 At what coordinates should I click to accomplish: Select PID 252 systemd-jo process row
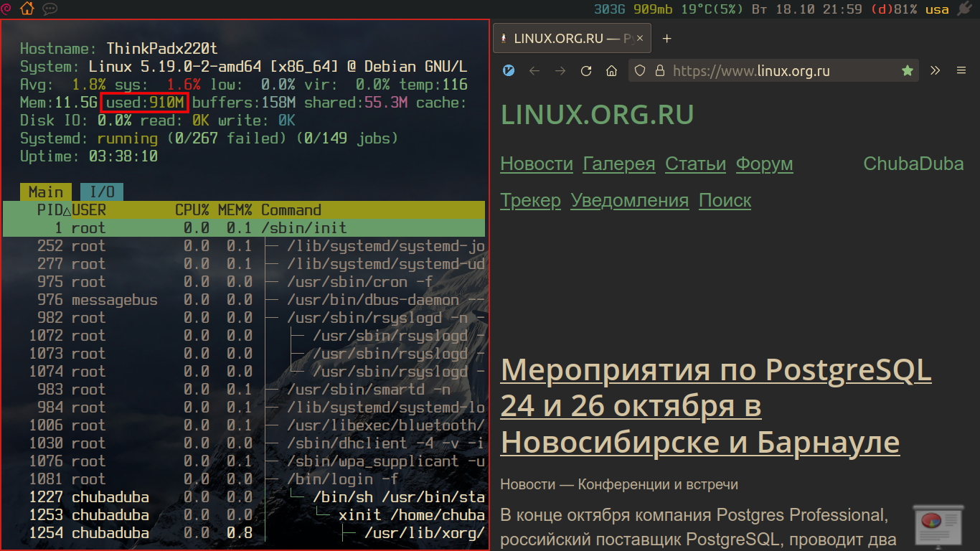pyautogui.click(x=244, y=246)
